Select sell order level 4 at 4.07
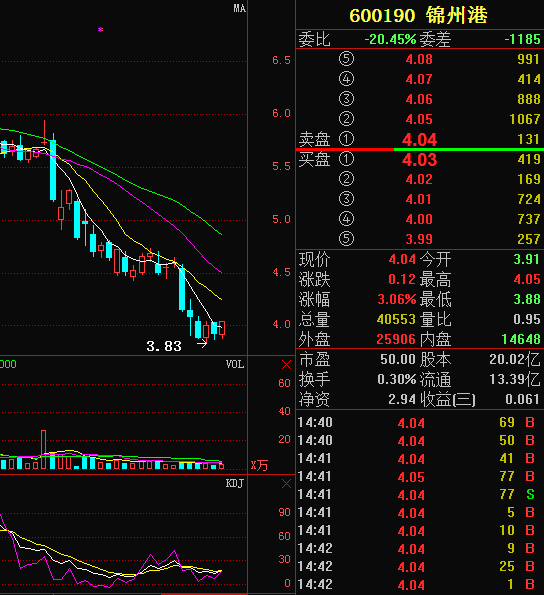The height and width of the screenshot is (595, 544). pyautogui.click(x=420, y=79)
